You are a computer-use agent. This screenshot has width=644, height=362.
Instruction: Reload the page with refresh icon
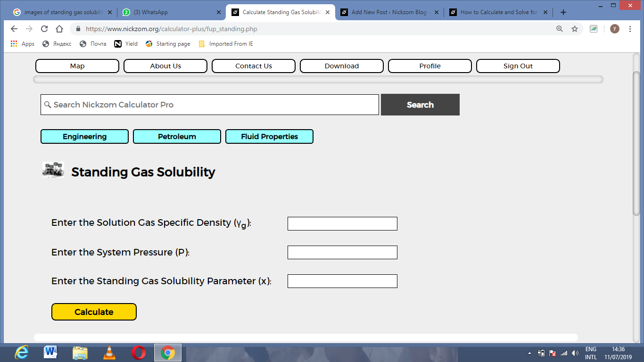[x=44, y=29]
